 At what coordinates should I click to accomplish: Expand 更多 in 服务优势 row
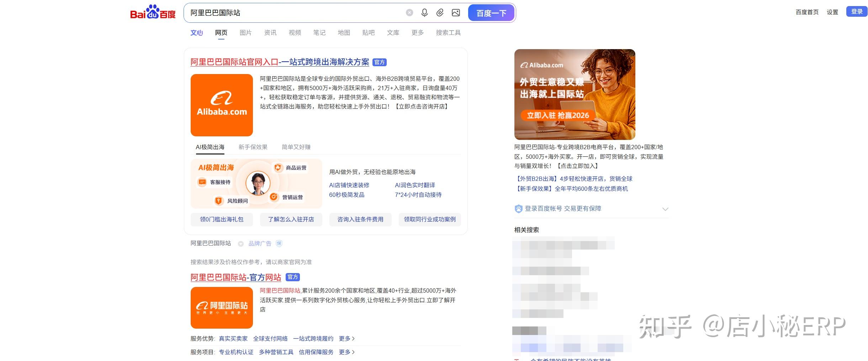tap(347, 339)
